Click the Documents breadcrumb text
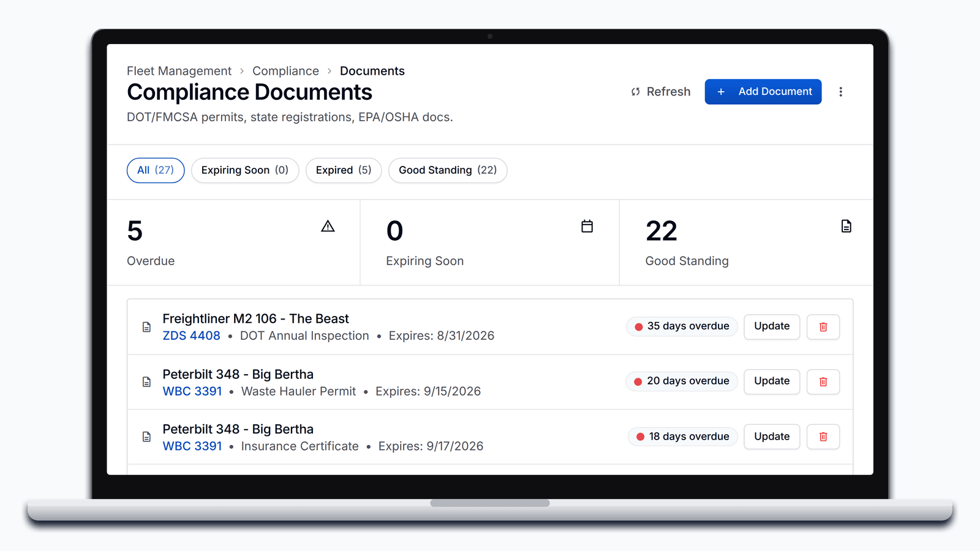 [372, 71]
